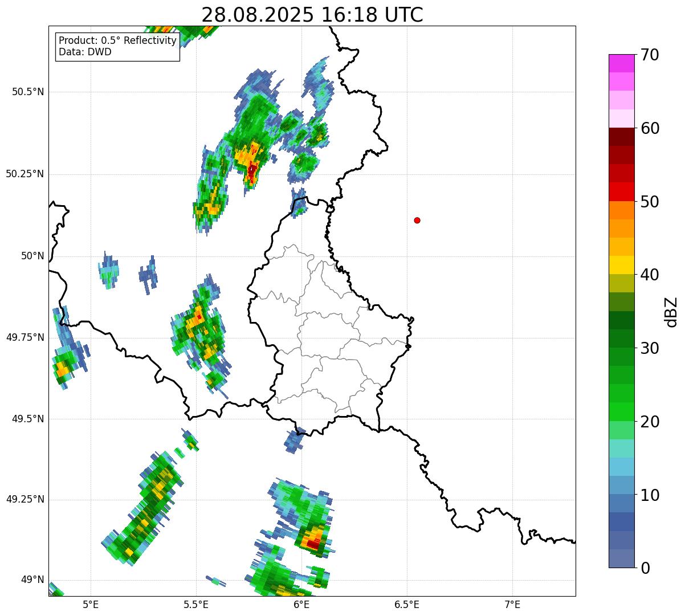Pick the slate blue swatch above 0
Viewport: 685px width, 616px height.
tap(621, 558)
